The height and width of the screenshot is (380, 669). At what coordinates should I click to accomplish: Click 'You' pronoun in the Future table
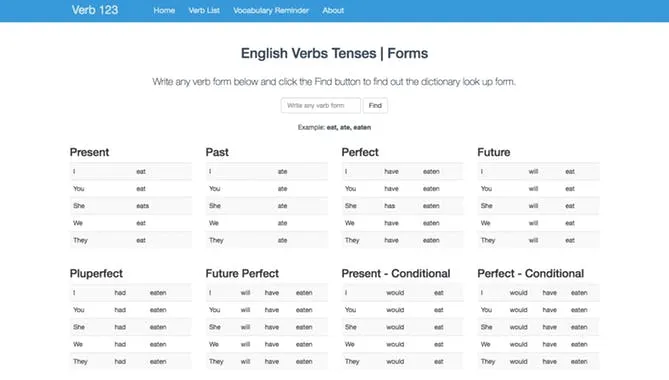coord(486,189)
